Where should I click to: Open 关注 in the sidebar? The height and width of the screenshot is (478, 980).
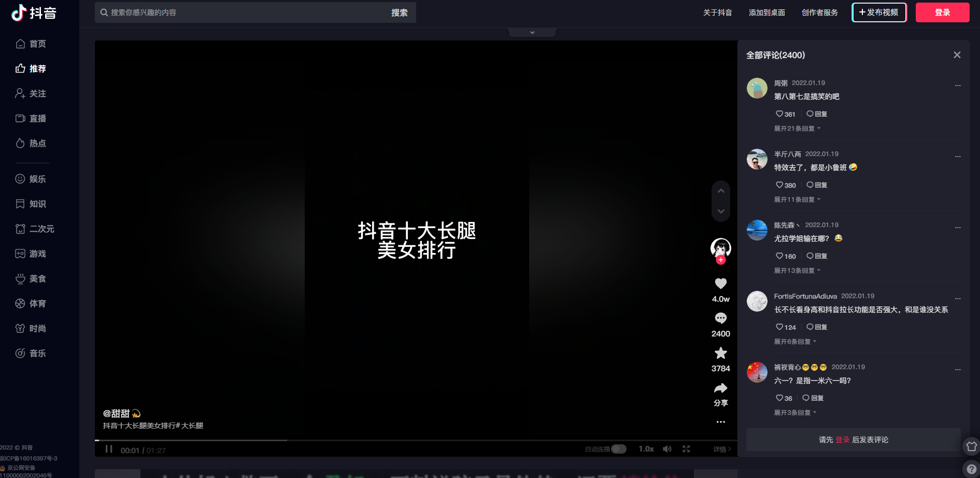pyautogui.click(x=31, y=94)
